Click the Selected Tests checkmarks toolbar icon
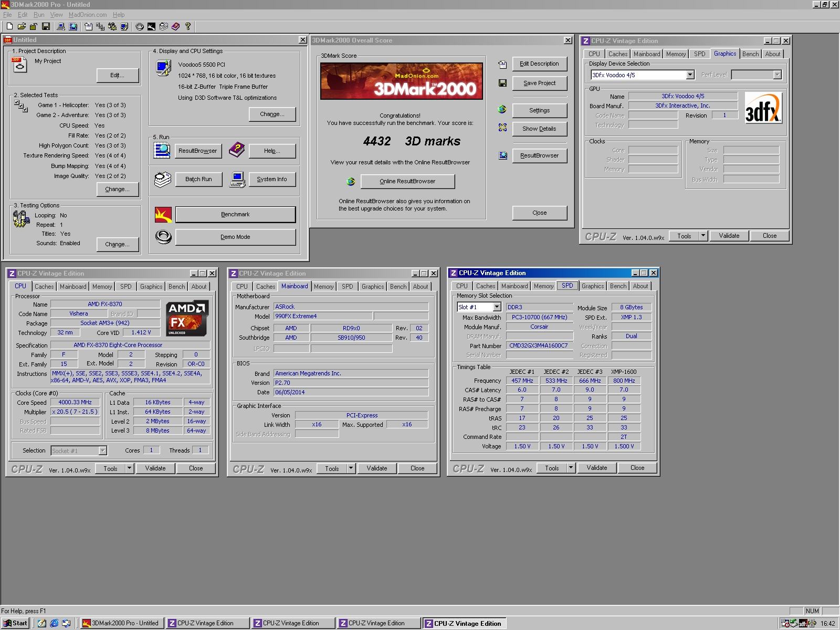Image resolution: width=840 pixels, height=630 pixels. 100,26
